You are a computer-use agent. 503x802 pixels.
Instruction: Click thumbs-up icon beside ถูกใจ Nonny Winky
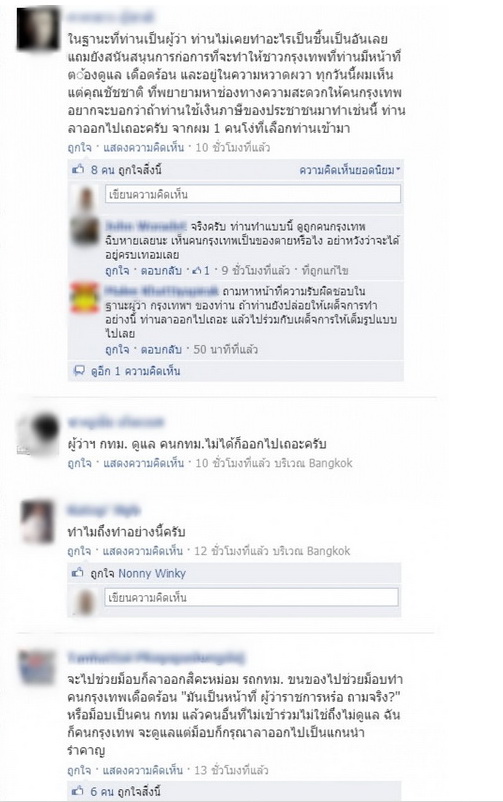tap(78, 573)
